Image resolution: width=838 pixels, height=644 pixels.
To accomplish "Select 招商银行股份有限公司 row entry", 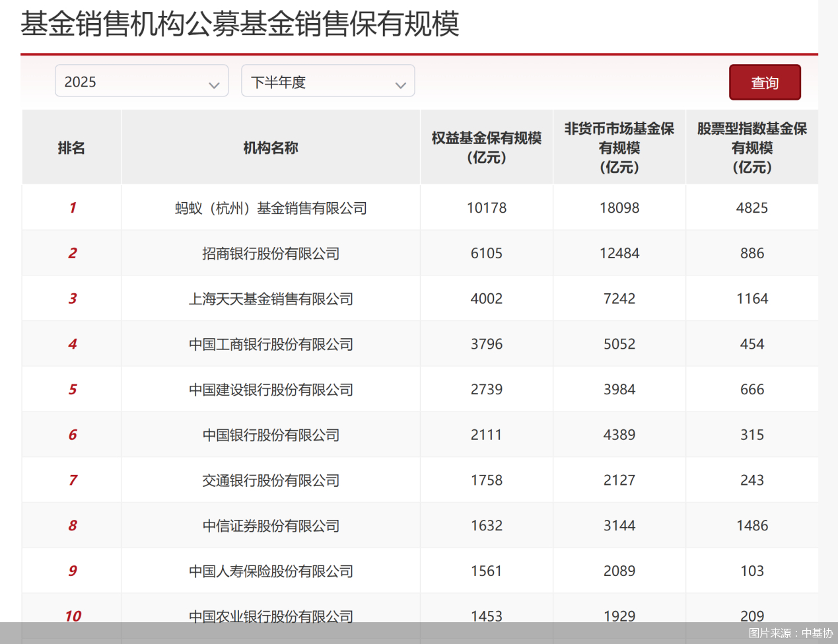I will pos(270,252).
